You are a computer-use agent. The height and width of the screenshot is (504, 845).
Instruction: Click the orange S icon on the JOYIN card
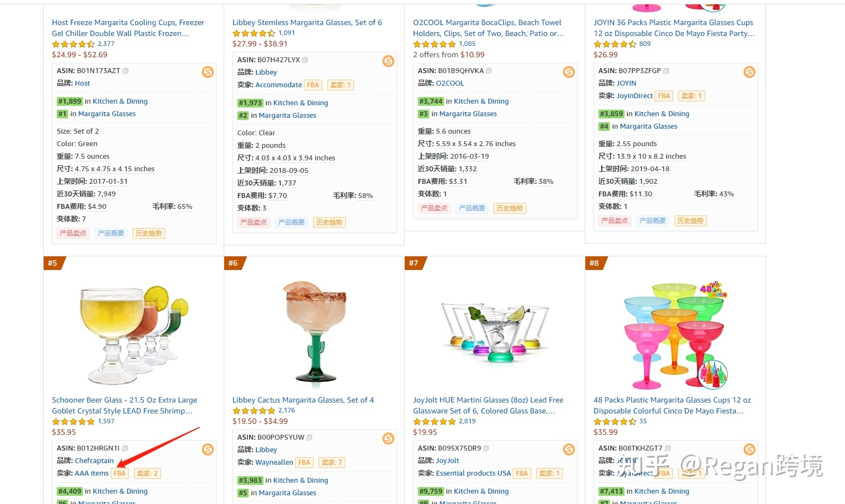[x=750, y=72]
